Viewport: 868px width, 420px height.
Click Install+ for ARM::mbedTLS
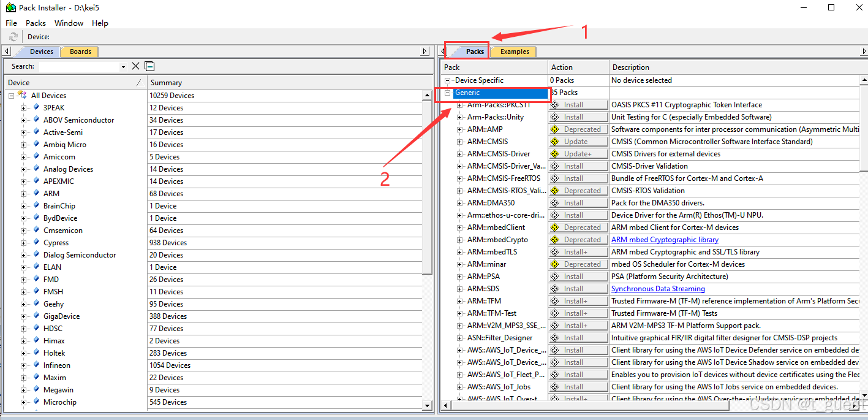tap(578, 252)
